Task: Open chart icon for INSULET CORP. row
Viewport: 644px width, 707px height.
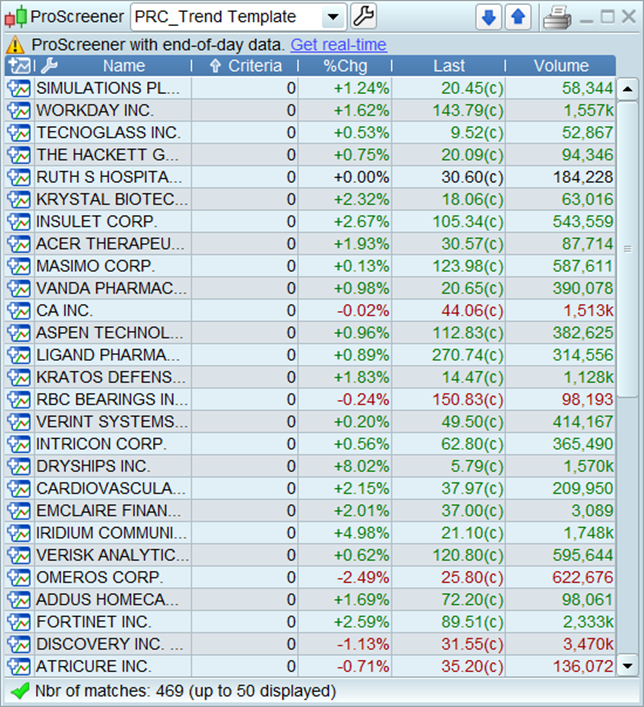Action: (x=19, y=221)
